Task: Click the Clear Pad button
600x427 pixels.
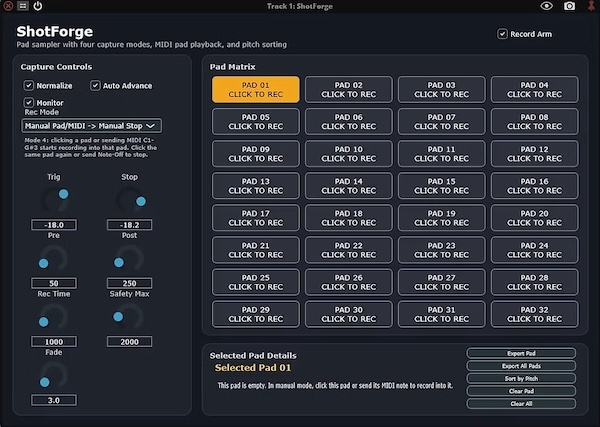Action: 521,391
